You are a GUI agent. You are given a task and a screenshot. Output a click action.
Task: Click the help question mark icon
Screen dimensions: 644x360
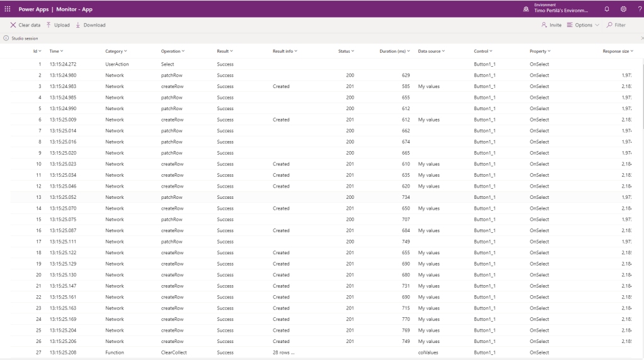(639, 9)
